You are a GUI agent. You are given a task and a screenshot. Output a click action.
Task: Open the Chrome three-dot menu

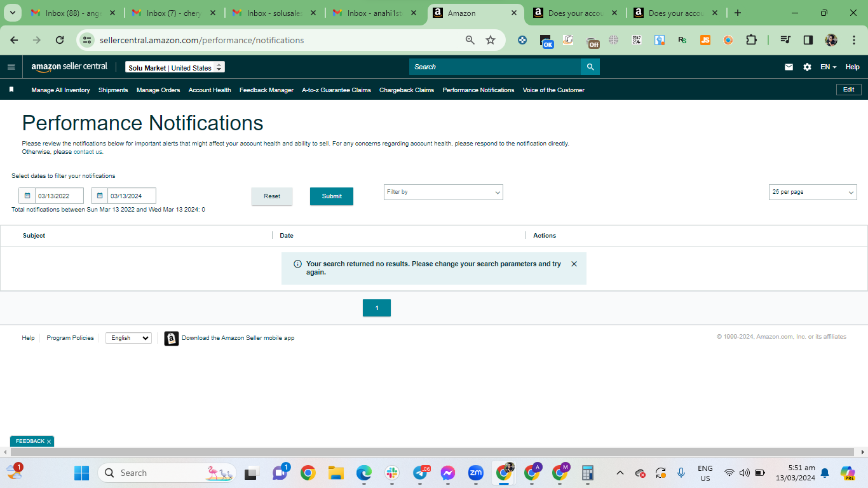(853, 40)
